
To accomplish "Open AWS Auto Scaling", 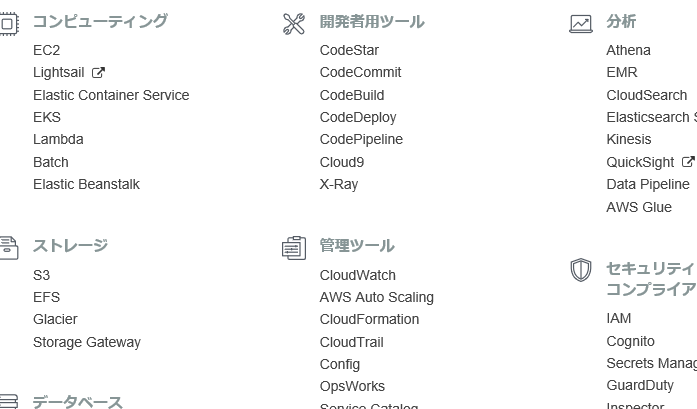I will click(377, 297).
